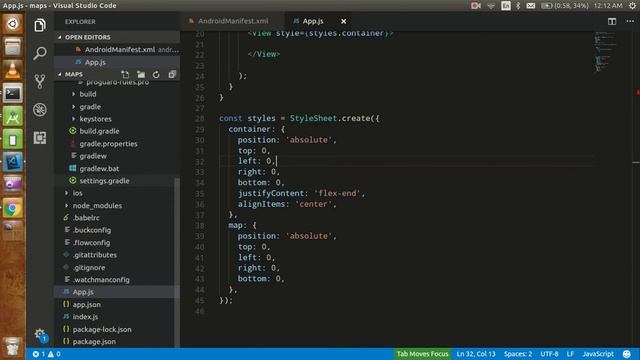Expand the node_modules folder
This screenshot has width=640, height=360.
[x=97, y=205]
